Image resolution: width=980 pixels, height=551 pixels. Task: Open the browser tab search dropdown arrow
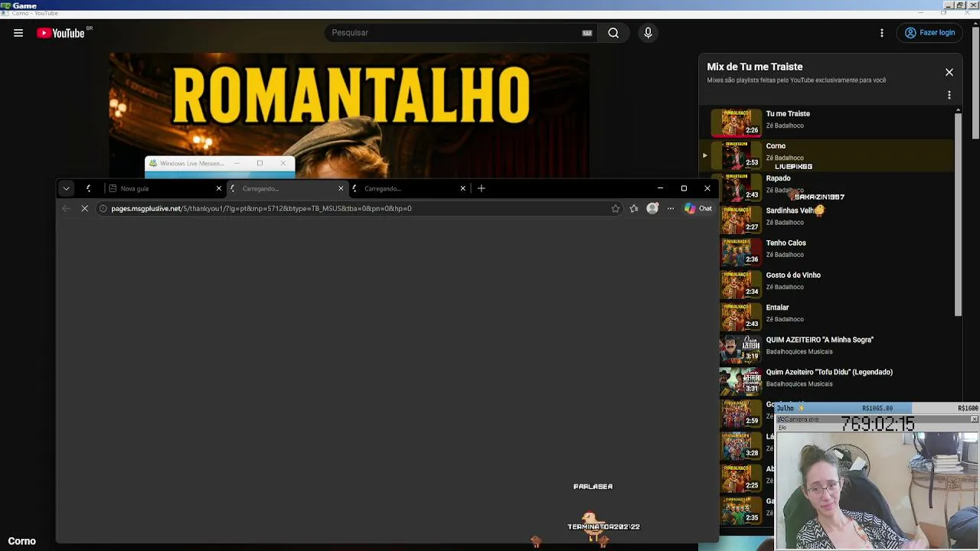point(67,188)
